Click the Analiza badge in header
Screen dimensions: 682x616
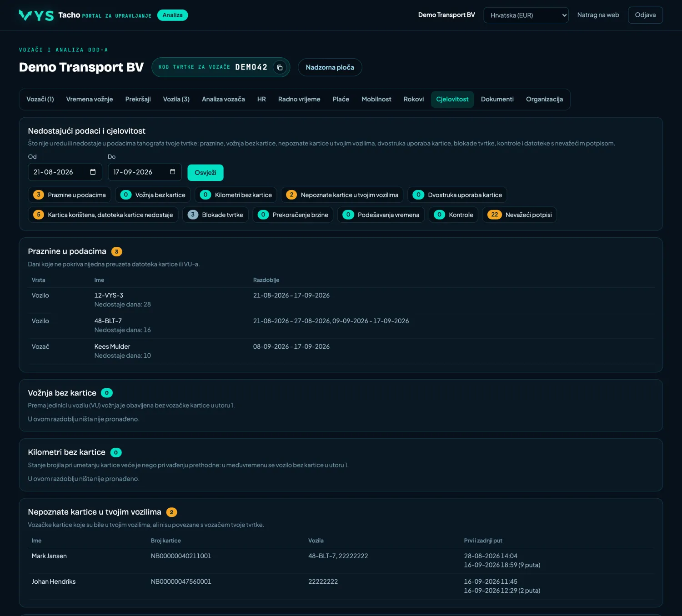point(172,15)
